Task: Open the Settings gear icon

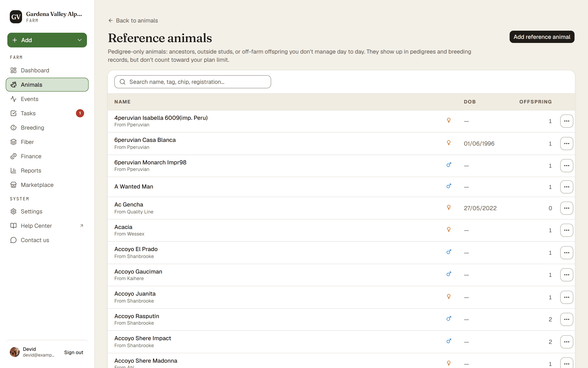Action: pyautogui.click(x=13, y=212)
